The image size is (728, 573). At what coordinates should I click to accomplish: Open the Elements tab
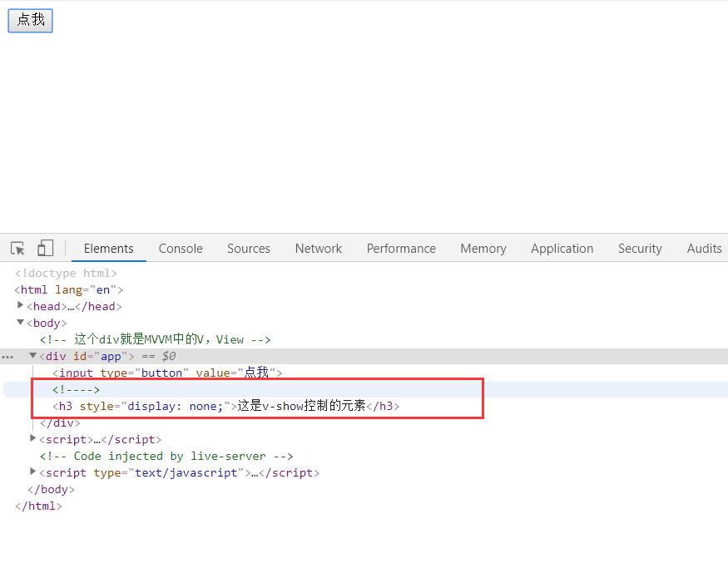[109, 249]
